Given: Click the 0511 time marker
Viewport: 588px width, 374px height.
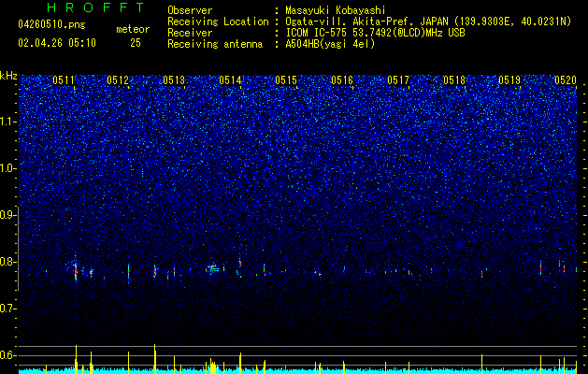Looking at the screenshot, I should tap(64, 80).
